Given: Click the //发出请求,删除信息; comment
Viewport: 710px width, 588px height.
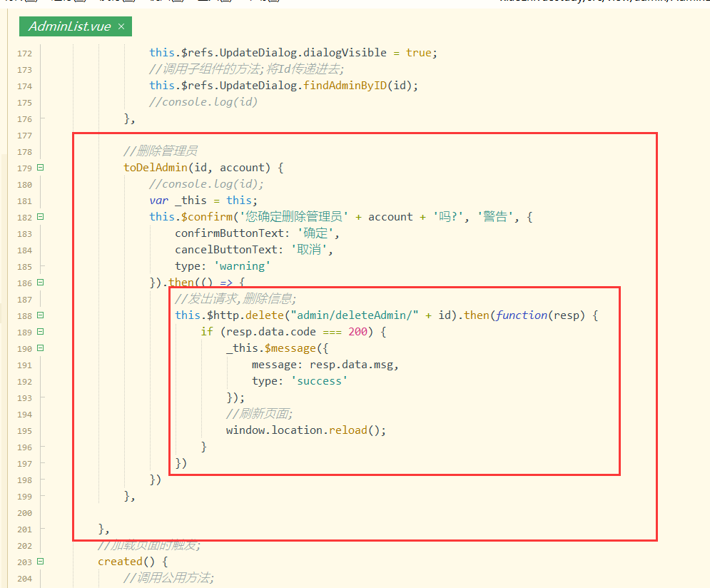Looking at the screenshot, I should tap(235, 299).
